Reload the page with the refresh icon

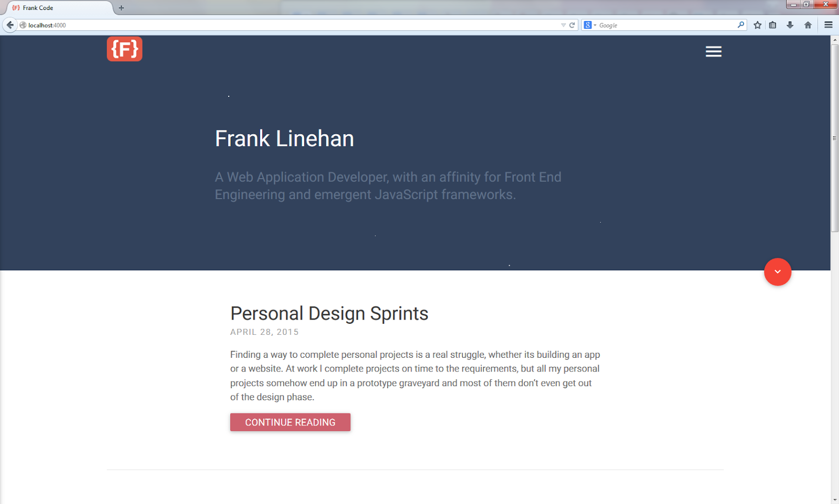(x=572, y=25)
